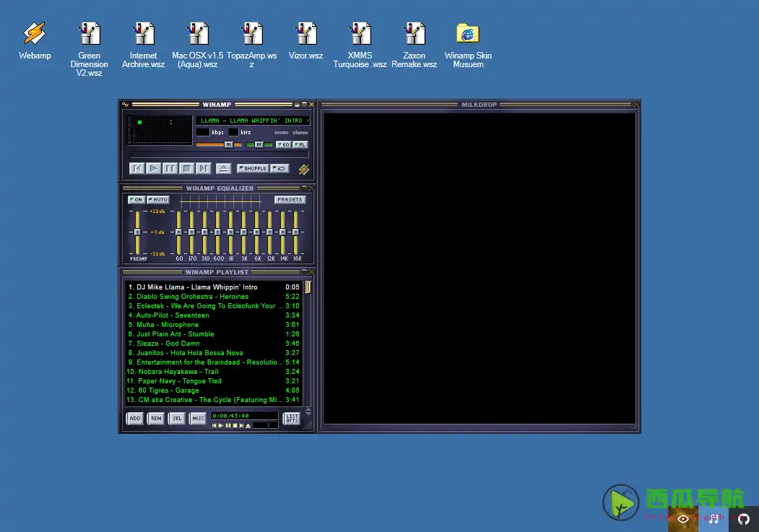Click the Winamp lightning bolt icon
Screen dimensions: 759x532
click(x=303, y=169)
